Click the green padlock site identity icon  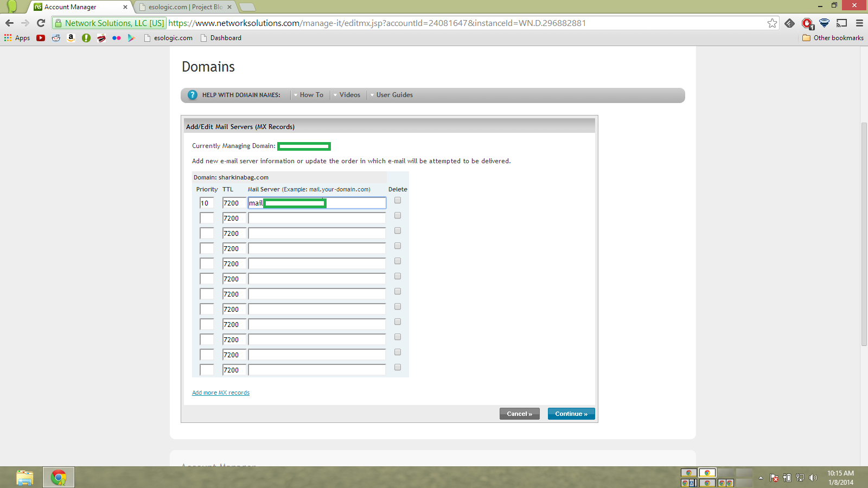click(59, 23)
